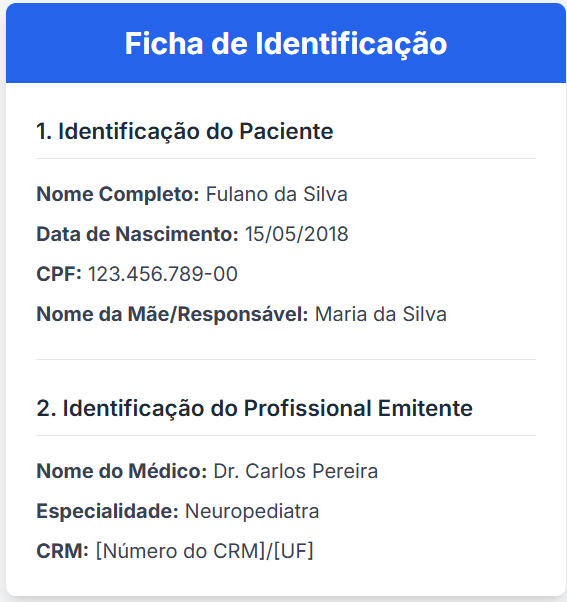The width and height of the screenshot is (567, 602).
Task: Select the responsible name Maria da Silva
Action: [381, 314]
